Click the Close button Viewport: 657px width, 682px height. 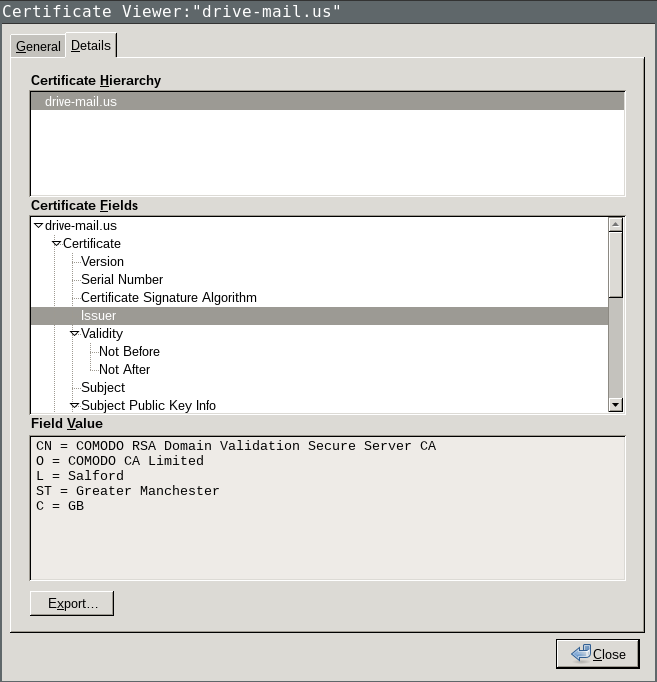[598, 654]
